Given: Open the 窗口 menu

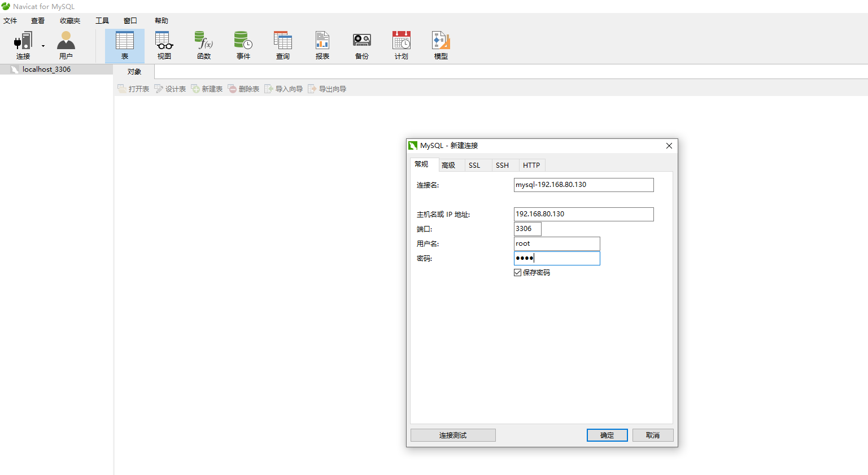Looking at the screenshot, I should pos(130,21).
